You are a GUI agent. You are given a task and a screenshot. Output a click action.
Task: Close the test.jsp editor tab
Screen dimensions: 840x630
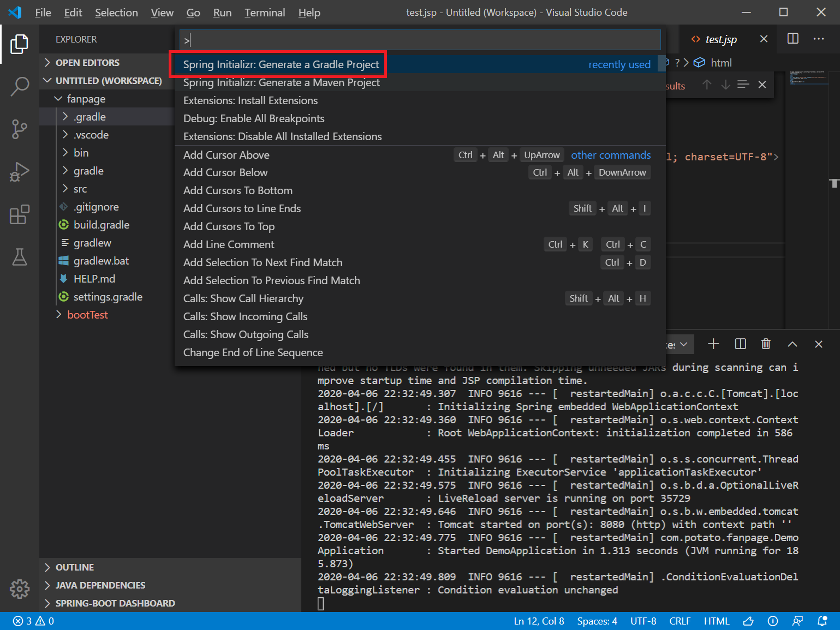tap(764, 39)
